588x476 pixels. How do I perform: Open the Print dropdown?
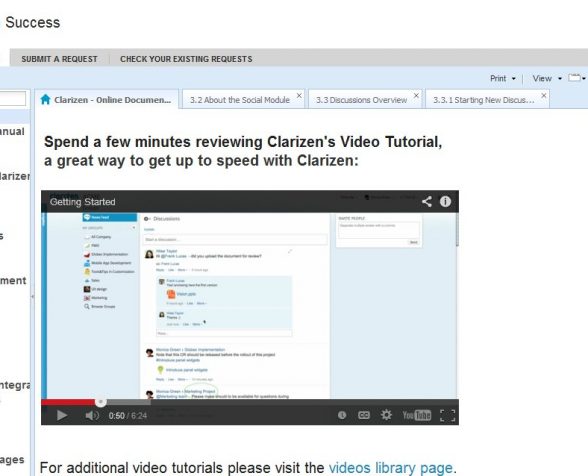502,78
